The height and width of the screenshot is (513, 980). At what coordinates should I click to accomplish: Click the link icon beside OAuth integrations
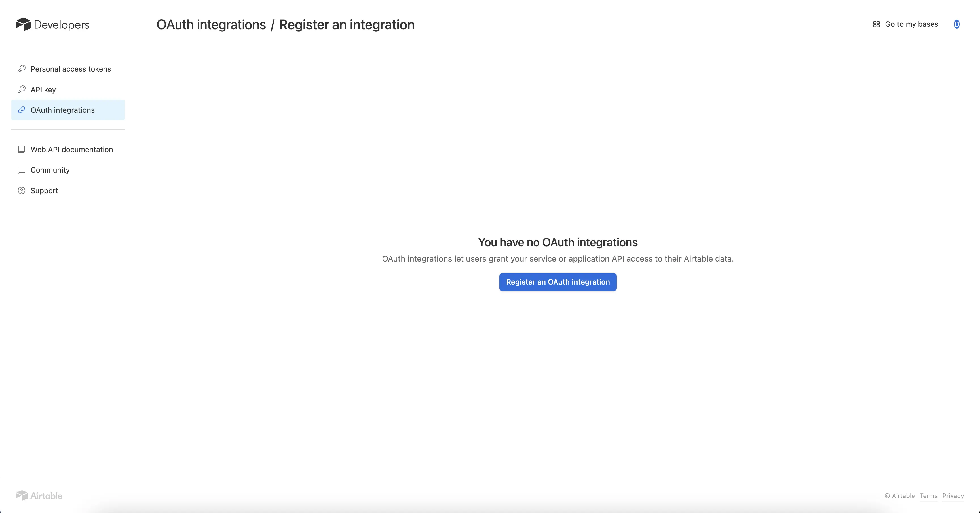pyautogui.click(x=22, y=110)
